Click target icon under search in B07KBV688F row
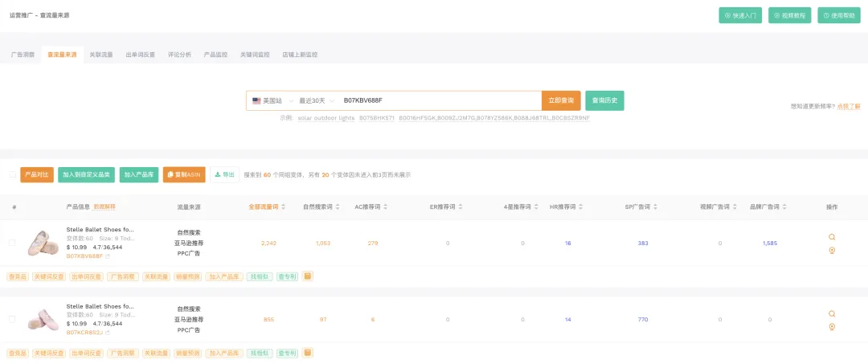 (x=832, y=250)
